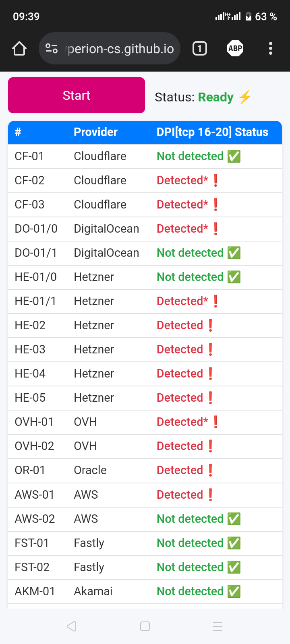Click Not detected status for AKM-01

(x=190, y=591)
